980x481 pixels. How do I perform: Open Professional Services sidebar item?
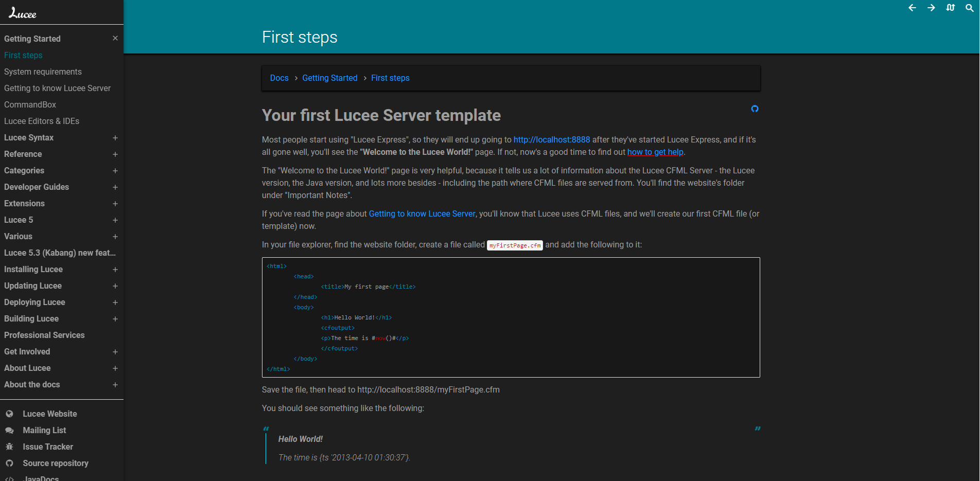(x=44, y=335)
